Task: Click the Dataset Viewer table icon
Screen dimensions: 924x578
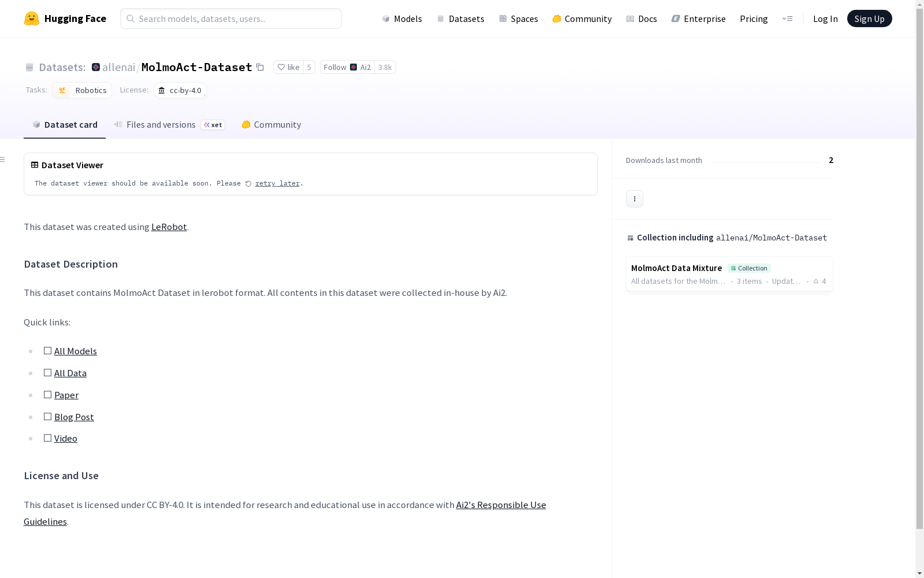Action: pos(35,165)
